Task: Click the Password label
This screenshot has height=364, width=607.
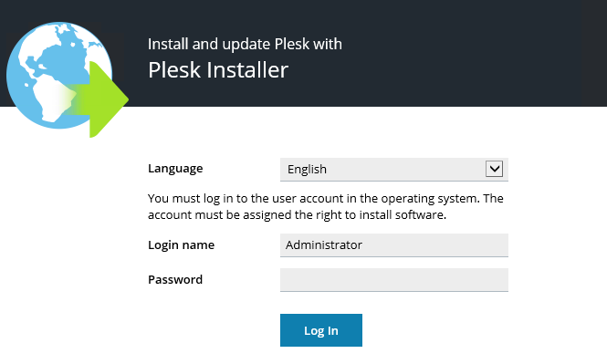Action: click(175, 279)
